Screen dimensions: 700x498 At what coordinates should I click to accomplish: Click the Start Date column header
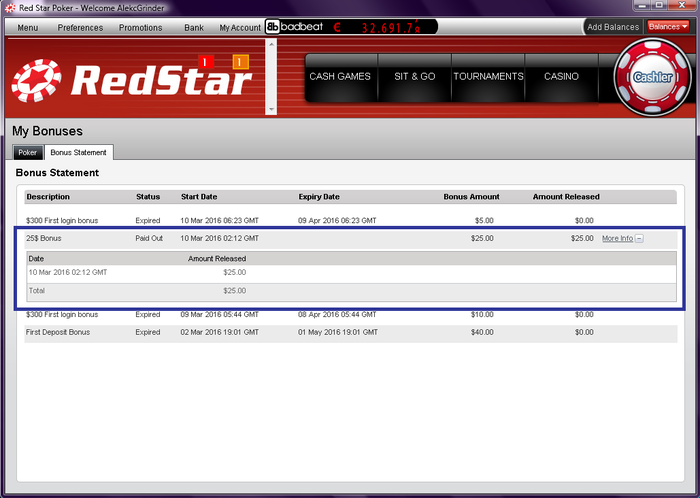199,197
